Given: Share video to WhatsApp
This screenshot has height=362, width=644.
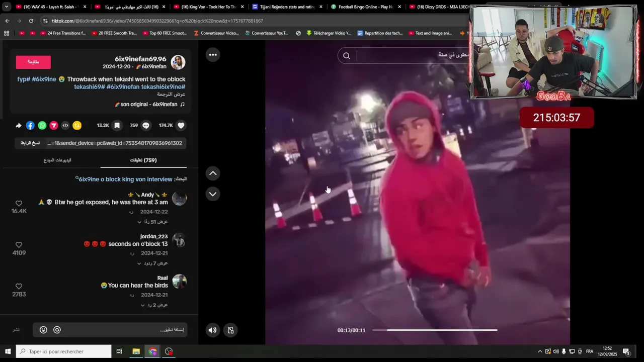Looking at the screenshot, I should click(x=42, y=125).
